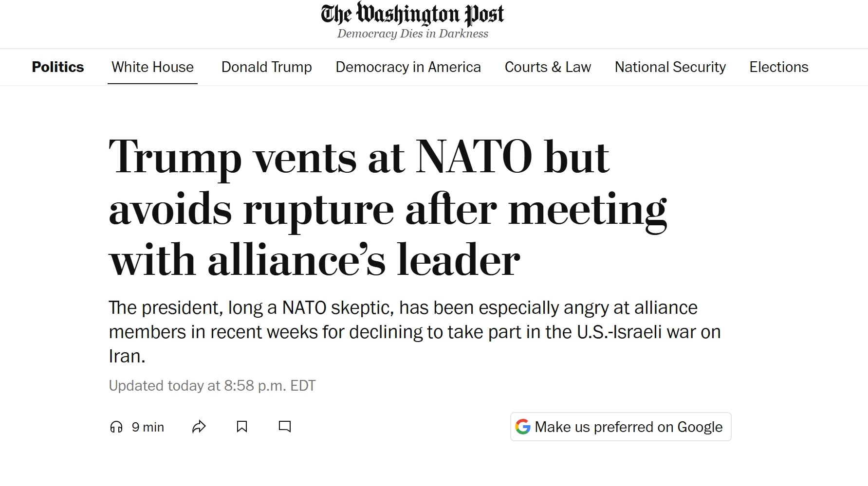Open comments via speech bubble icon
This screenshot has height=486, width=868.
[285, 427]
